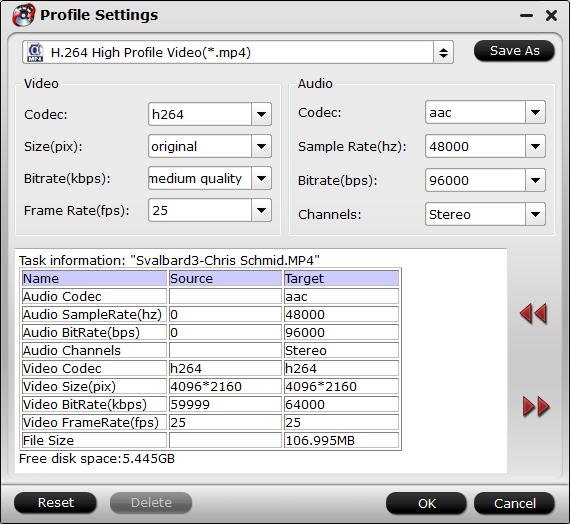Close the Profile Settings dialog
Viewport: 570px width, 524px height.
(x=551, y=16)
